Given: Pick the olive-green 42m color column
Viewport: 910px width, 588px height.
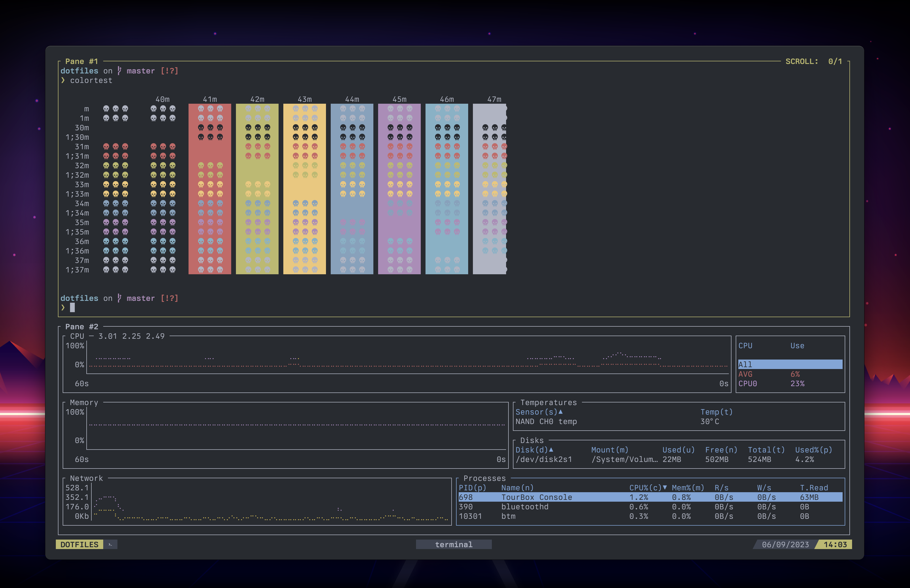Looking at the screenshot, I should (x=257, y=189).
